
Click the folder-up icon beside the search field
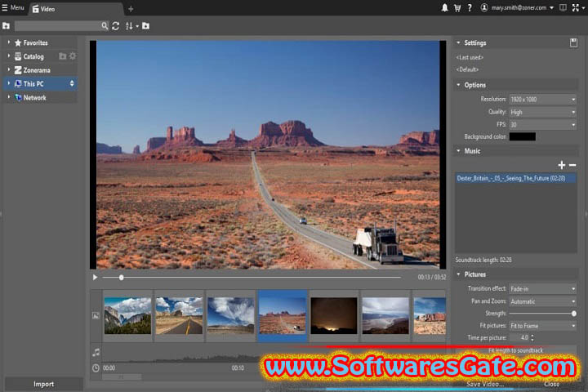(6, 26)
